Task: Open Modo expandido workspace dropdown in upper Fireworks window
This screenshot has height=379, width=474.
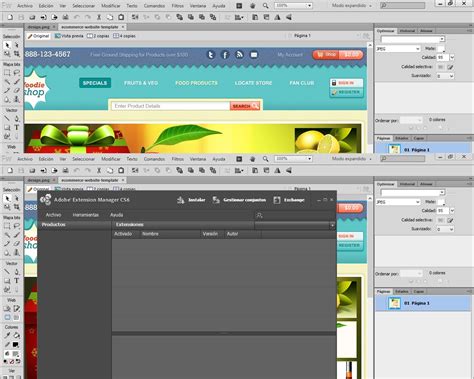Action: (x=351, y=6)
